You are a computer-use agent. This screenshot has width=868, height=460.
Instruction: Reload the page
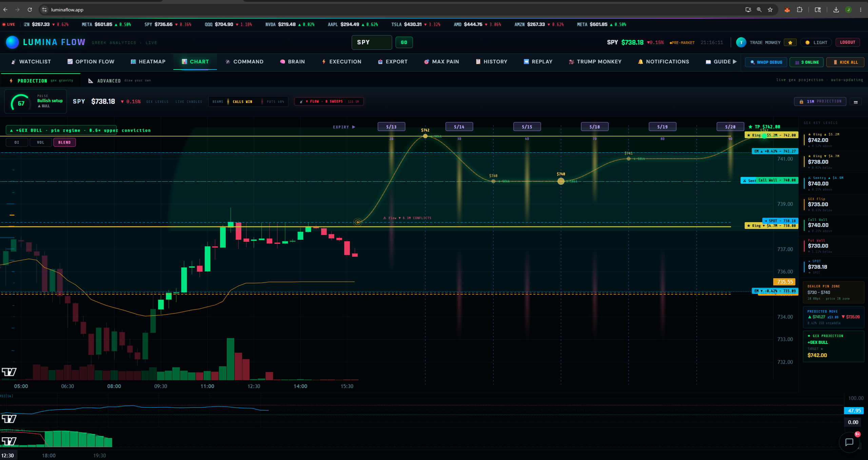(x=30, y=10)
